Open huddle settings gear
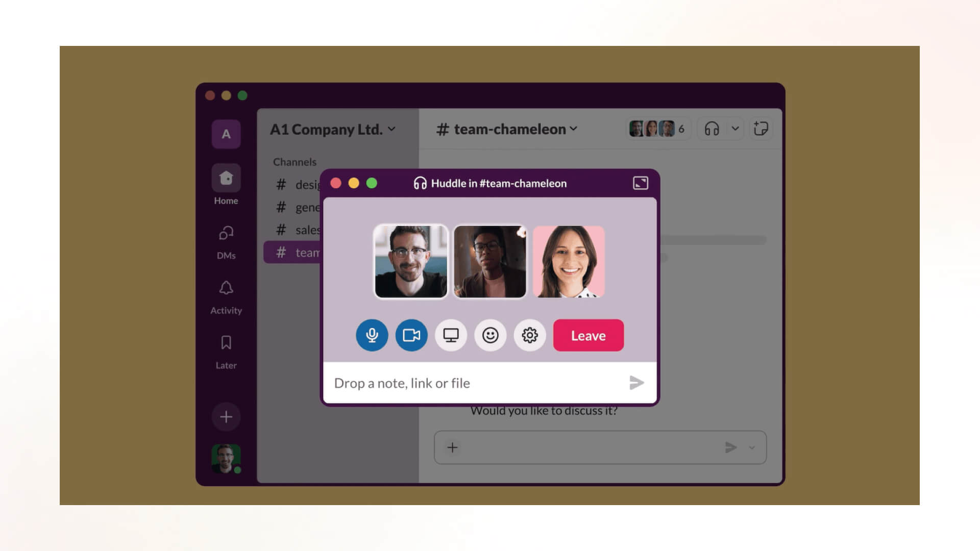Screen dimensions: 980x551 click(x=529, y=335)
